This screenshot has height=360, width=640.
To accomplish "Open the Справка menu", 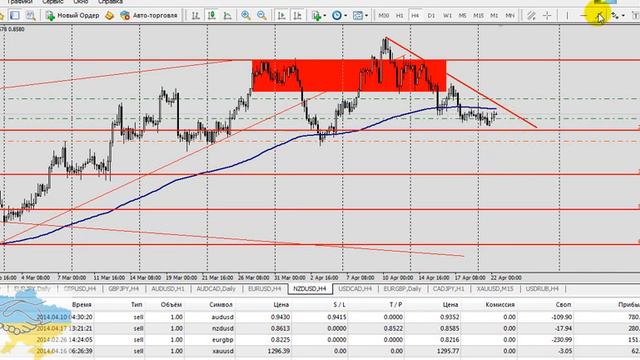I will pos(110,2).
